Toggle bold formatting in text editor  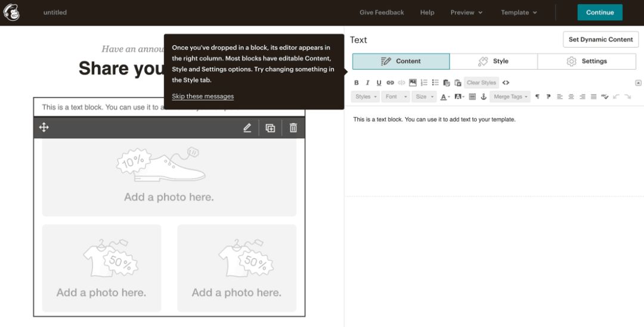coord(357,82)
